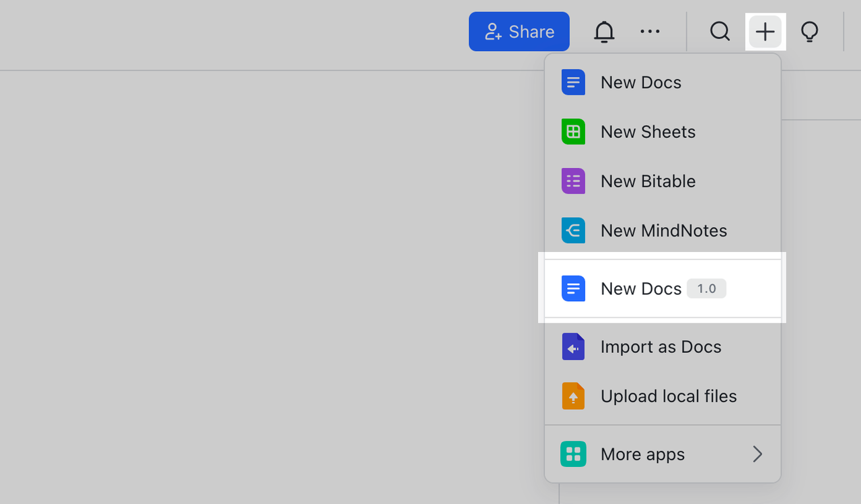Click the lightbulb icon in the toolbar
The image size is (861, 504).
(810, 32)
